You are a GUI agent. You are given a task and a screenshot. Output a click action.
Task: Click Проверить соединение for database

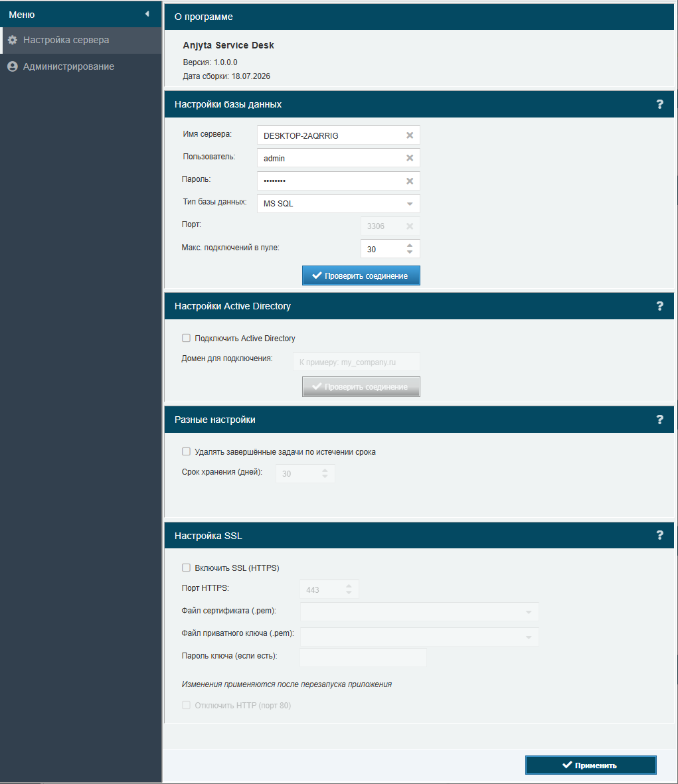(361, 275)
